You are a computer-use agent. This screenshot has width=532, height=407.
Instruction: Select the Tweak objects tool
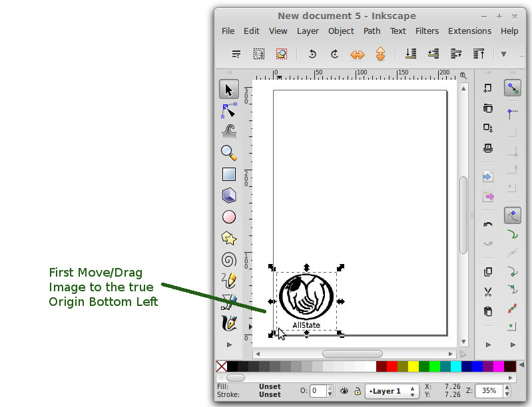(229, 132)
